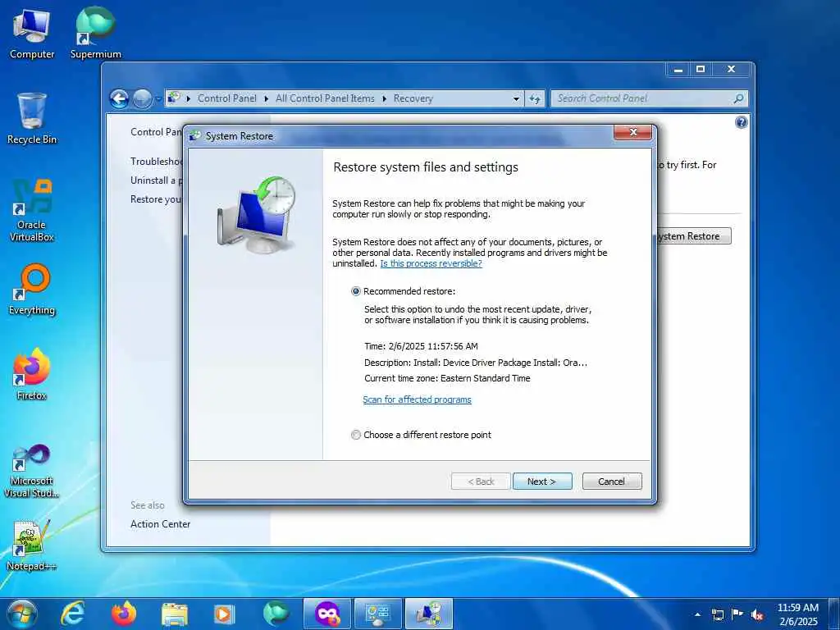Open Firefox from the taskbar
840x630 pixels.
point(124,614)
